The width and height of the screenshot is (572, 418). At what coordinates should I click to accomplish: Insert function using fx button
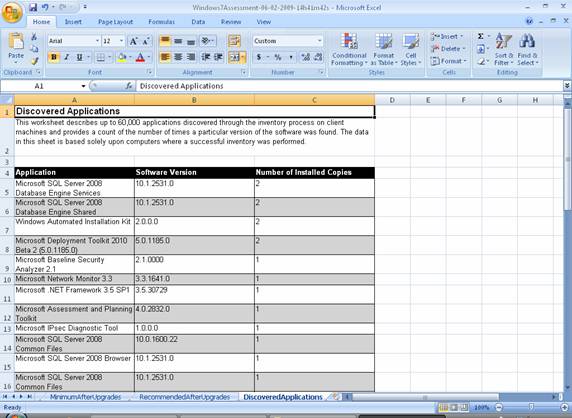point(128,86)
